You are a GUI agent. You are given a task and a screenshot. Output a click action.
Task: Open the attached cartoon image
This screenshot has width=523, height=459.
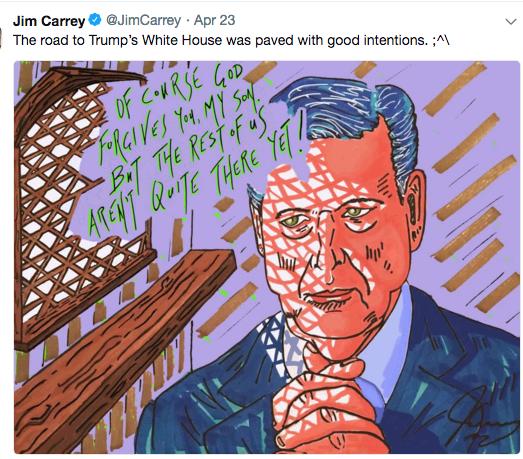tap(267, 257)
